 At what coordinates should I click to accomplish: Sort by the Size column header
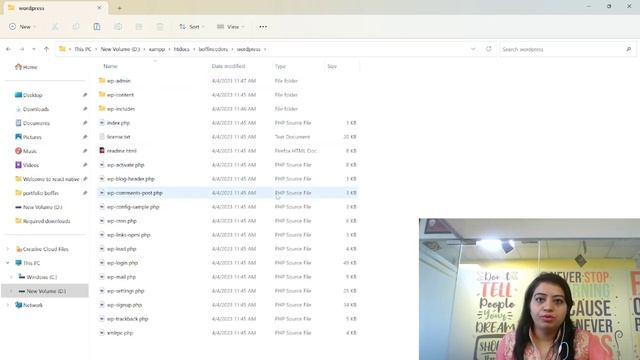332,66
